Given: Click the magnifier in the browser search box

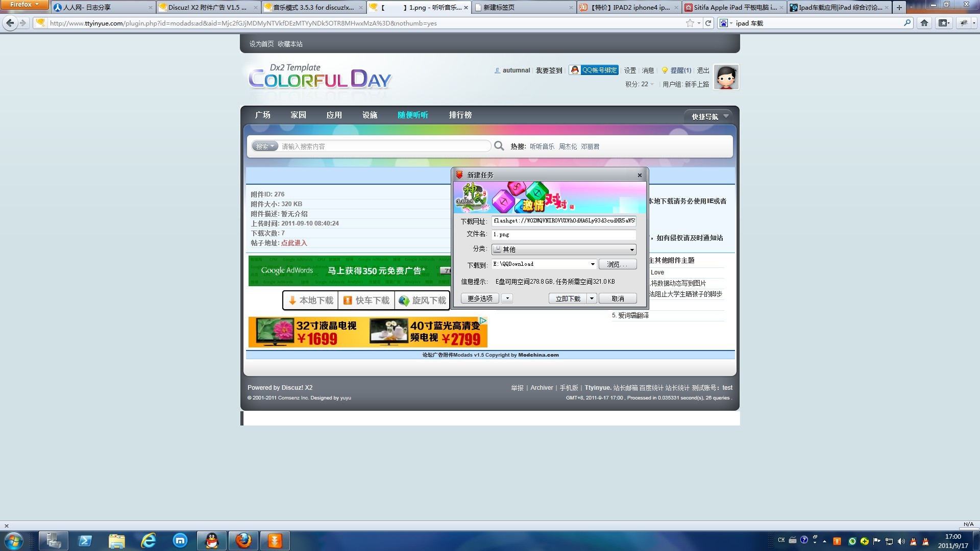Looking at the screenshot, I should [x=907, y=23].
